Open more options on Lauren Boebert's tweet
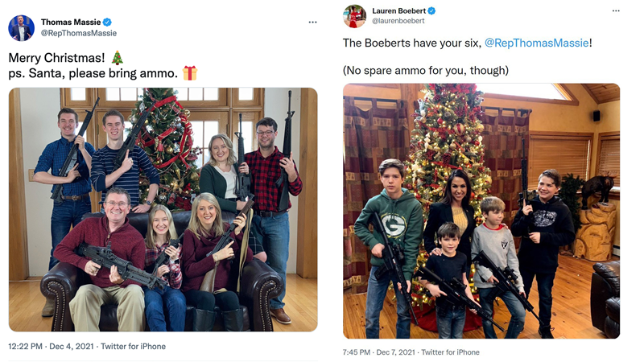Viewport: 644px width, 362px height. coord(616,11)
